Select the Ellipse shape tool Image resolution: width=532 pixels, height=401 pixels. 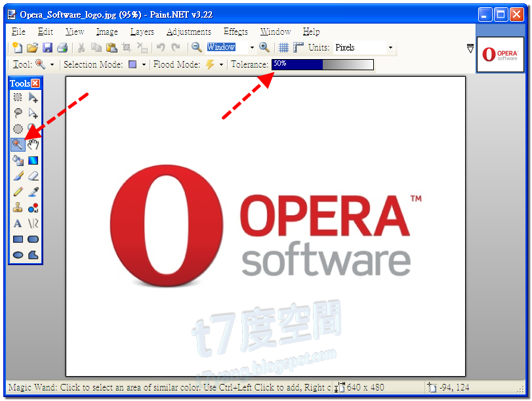coord(18,255)
